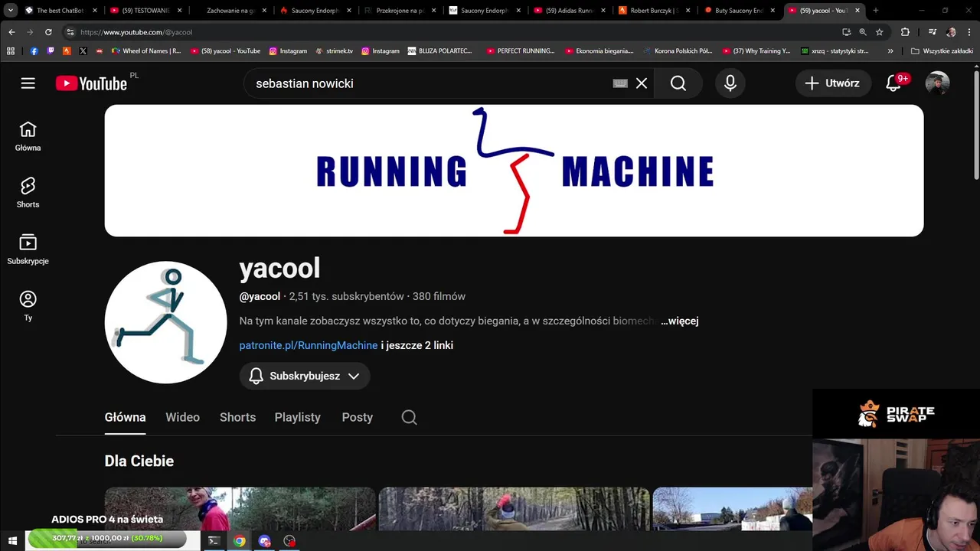Open the Wszystkie zakładki bookmarks folder

point(942,51)
